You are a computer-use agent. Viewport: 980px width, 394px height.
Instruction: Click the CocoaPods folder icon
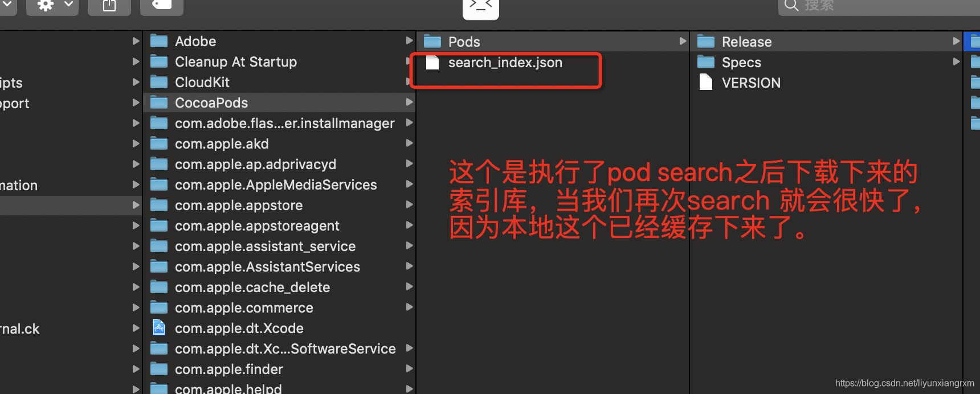pos(159,102)
